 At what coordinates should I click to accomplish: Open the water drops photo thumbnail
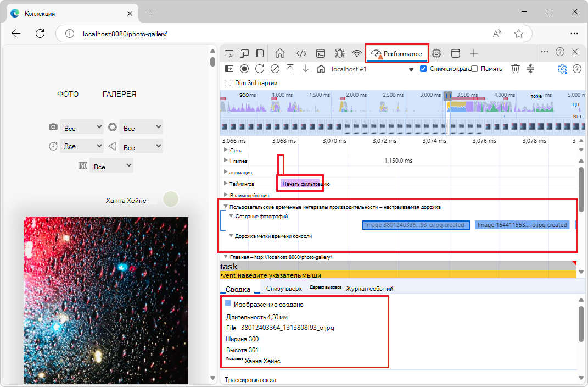[x=106, y=300]
